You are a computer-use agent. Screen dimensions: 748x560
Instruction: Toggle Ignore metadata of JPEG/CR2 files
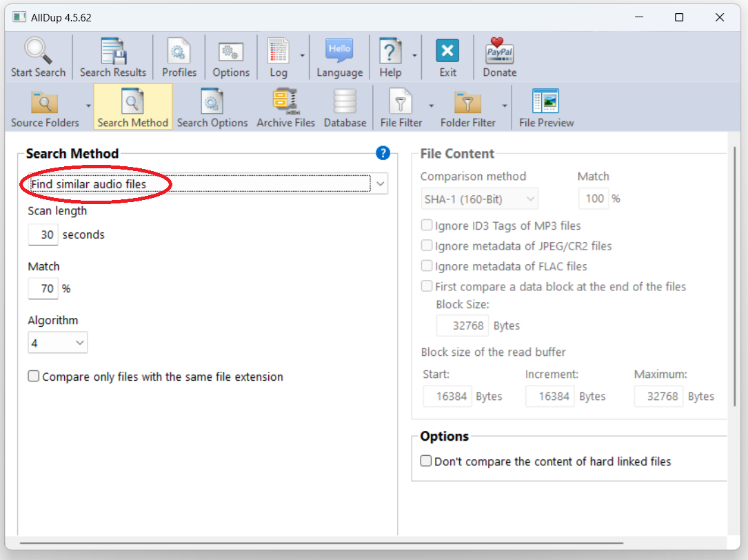427,246
